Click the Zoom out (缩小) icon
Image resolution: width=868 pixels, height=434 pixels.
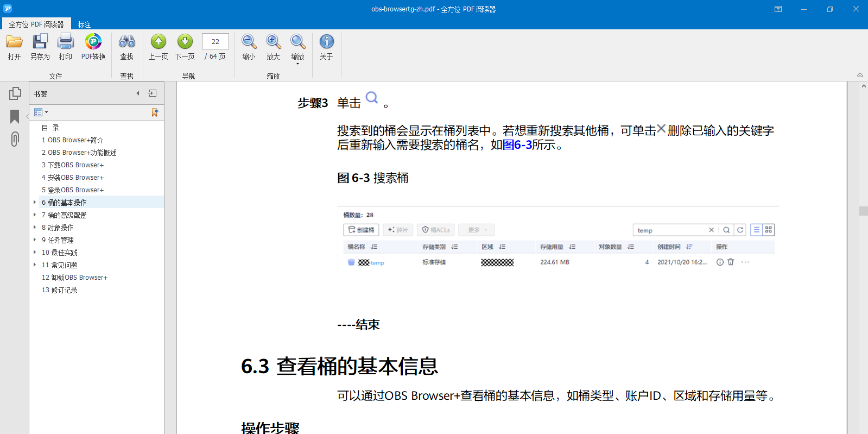[249, 42]
